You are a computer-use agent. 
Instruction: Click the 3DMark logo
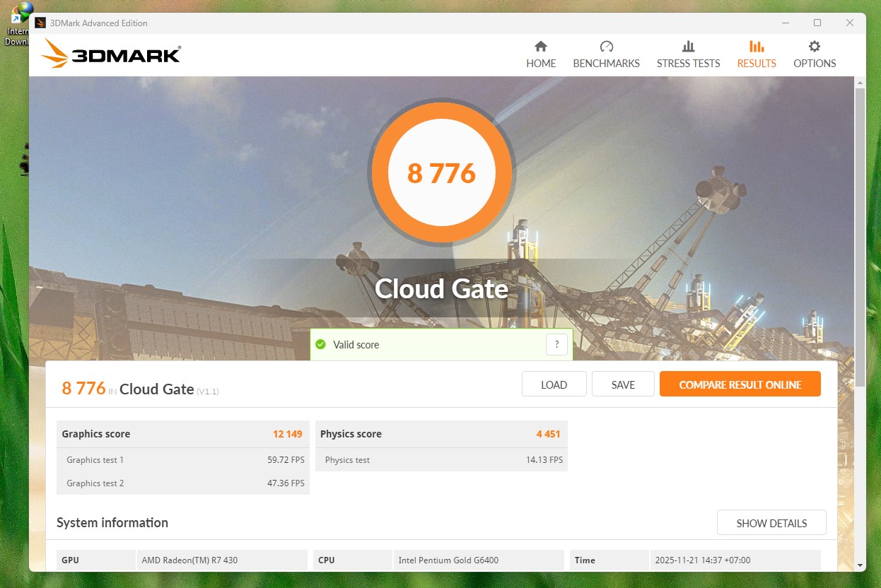(111, 54)
